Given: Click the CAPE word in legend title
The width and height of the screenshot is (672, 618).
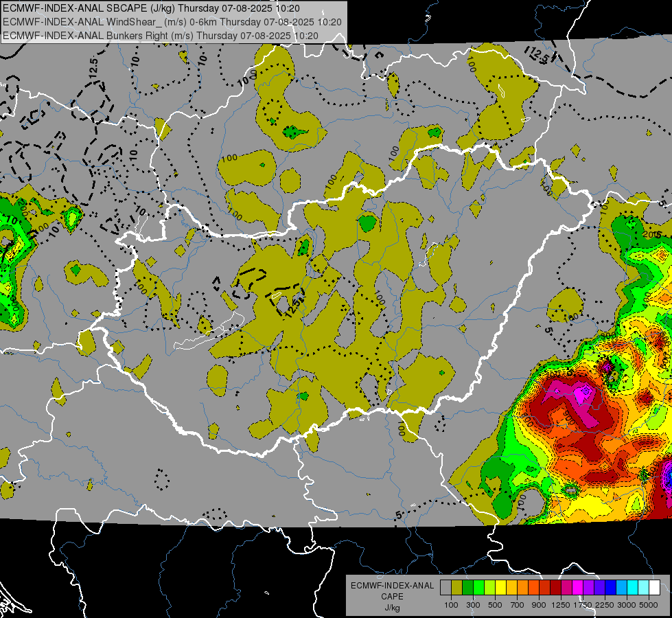Looking at the screenshot, I should [x=392, y=597].
